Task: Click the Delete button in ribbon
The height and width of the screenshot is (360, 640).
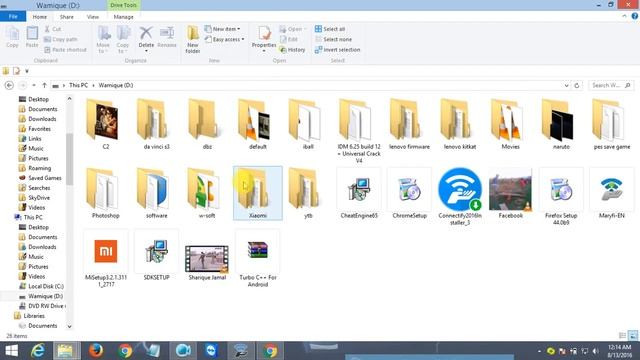Action: tap(146, 38)
